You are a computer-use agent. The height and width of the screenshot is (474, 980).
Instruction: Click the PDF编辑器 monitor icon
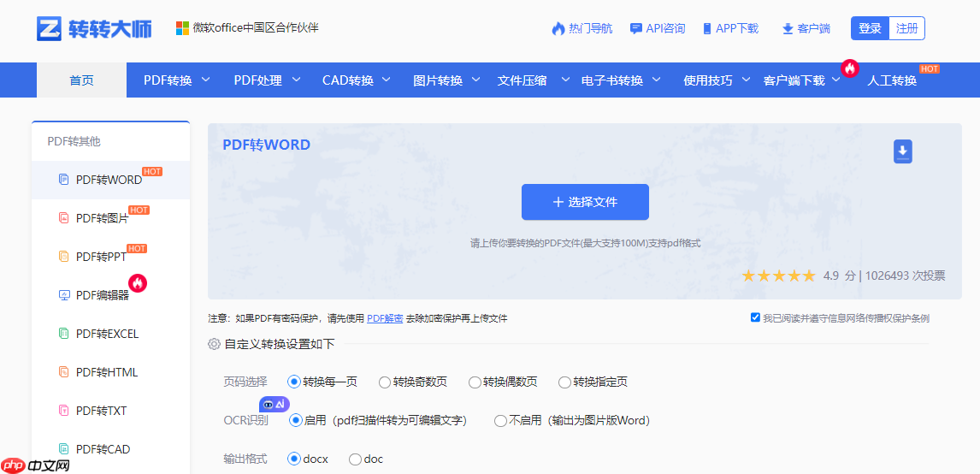(x=63, y=295)
